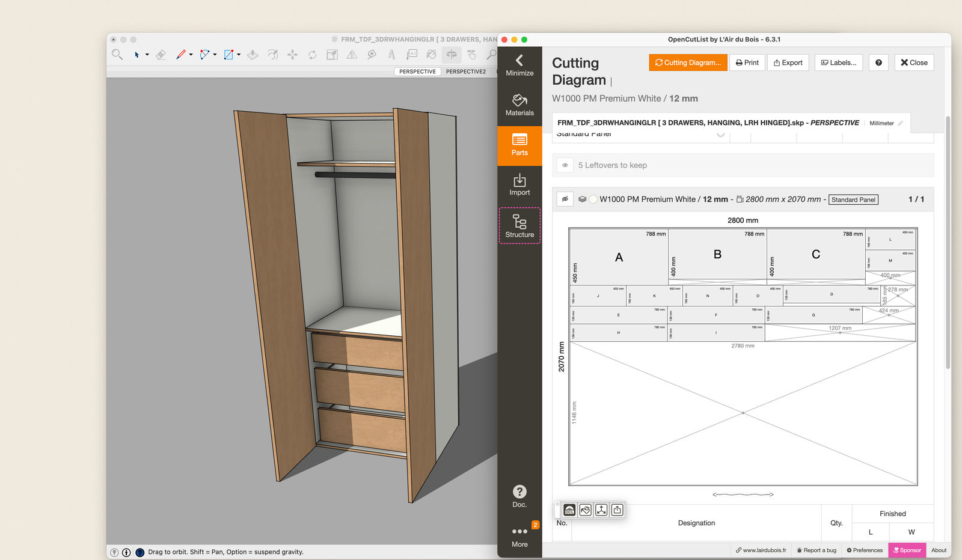Toggle visibility of the W1000 sheet diagram

pos(565,199)
